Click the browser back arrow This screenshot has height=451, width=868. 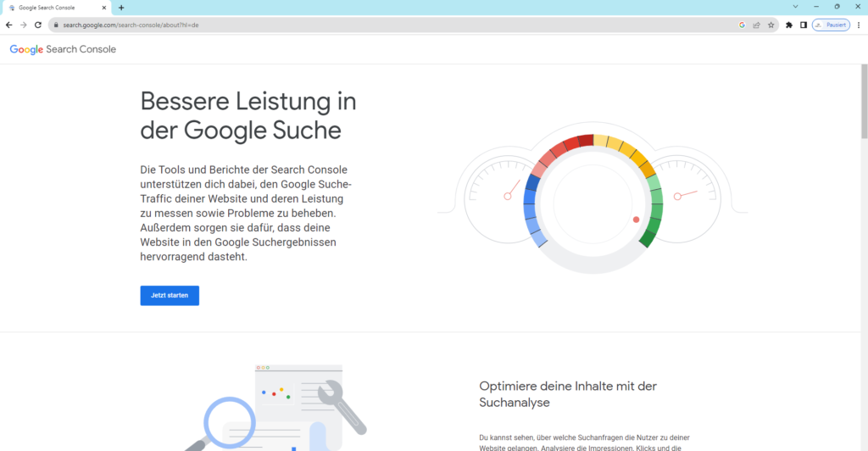8,25
